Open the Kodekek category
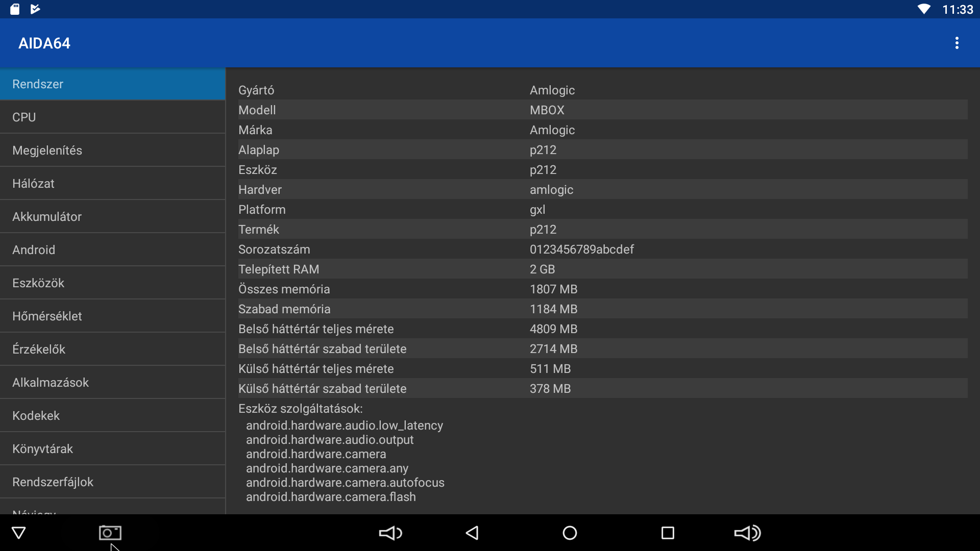The width and height of the screenshot is (980, 551). tap(113, 416)
